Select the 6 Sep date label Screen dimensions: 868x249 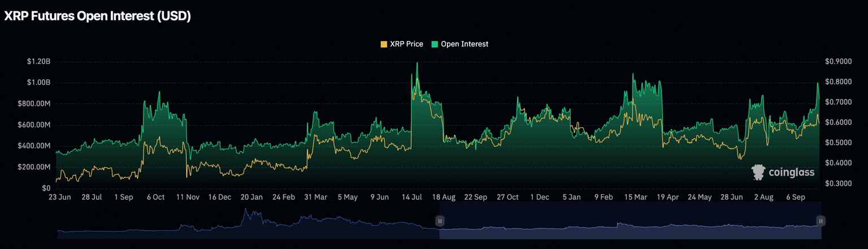796,198
